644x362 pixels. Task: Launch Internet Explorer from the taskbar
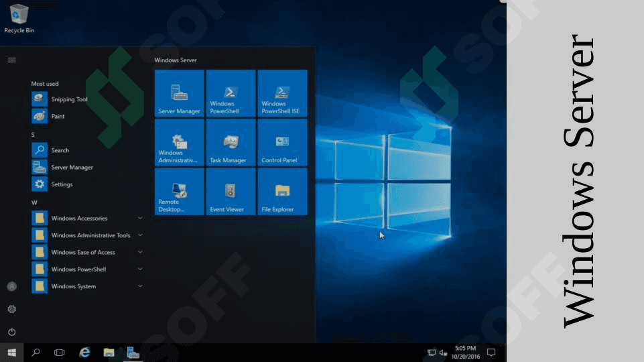click(84, 353)
